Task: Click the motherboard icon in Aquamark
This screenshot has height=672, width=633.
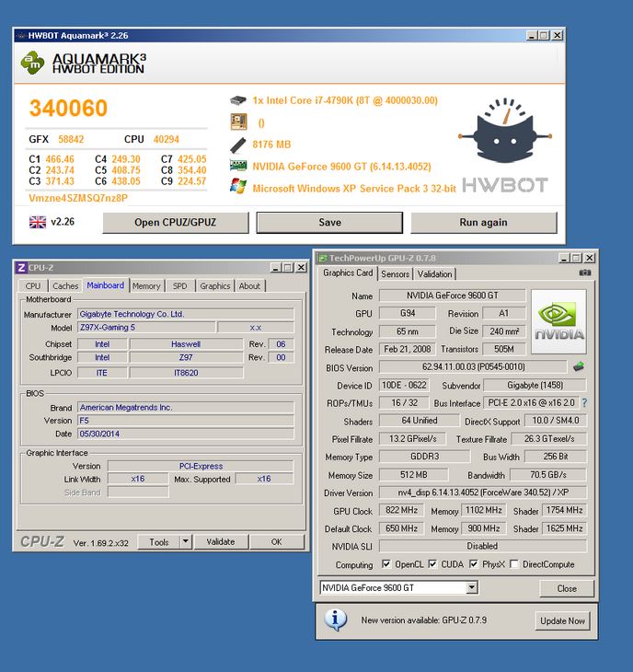Action: coord(238,122)
